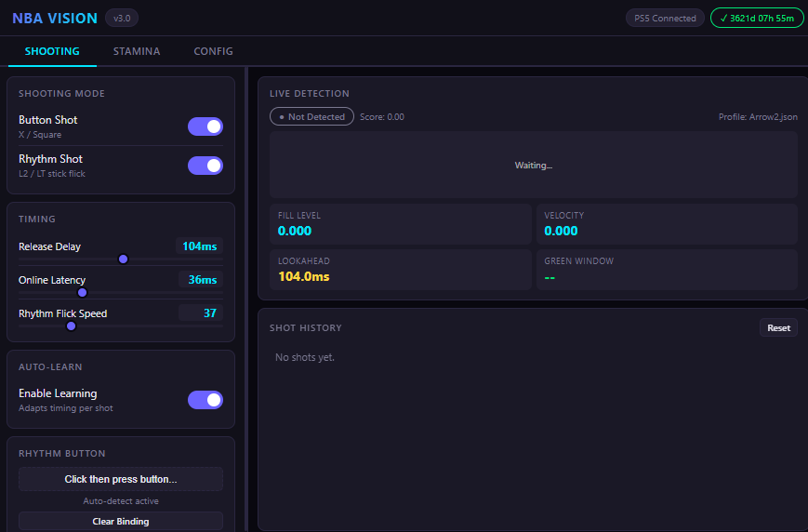Toggle the Button Shot switch
Image resolution: width=808 pixels, height=532 pixels.
(x=205, y=126)
